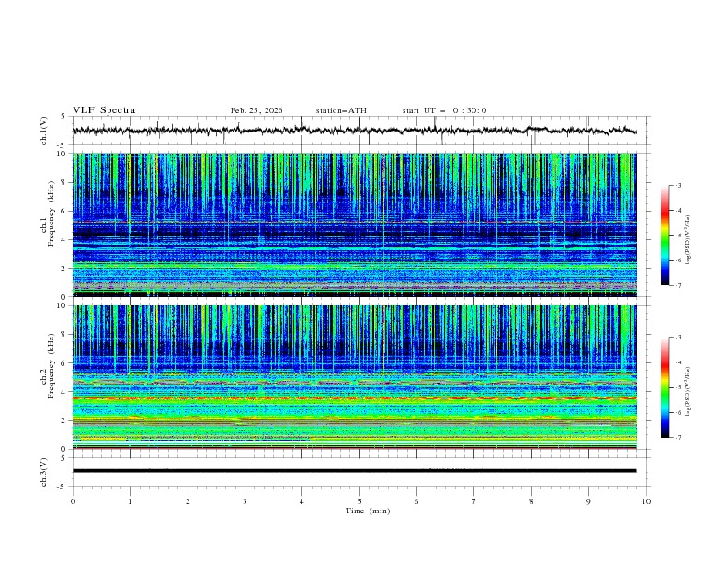The height and width of the screenshot is (563, 728).
Task: Click time axis tick label "6"
Action: [x=416, y=501]
